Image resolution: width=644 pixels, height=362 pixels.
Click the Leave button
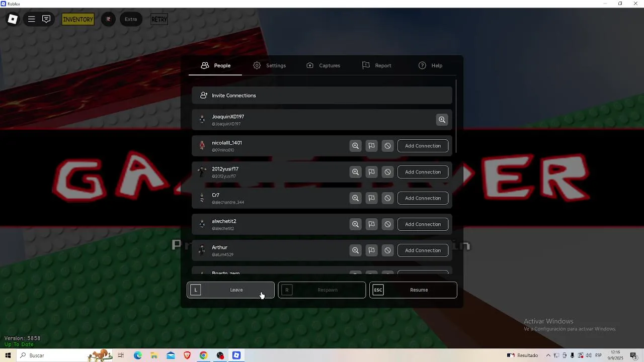pos(231,290)
